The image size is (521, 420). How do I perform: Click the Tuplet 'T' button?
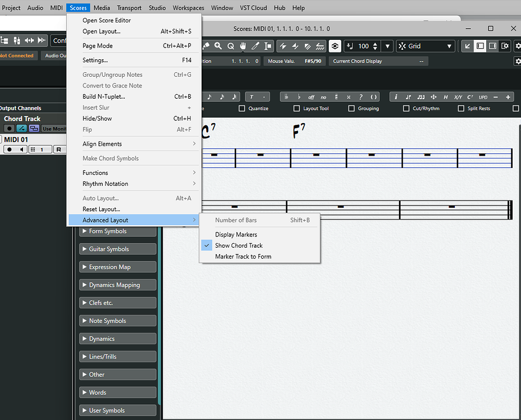(x=252, y=97)
